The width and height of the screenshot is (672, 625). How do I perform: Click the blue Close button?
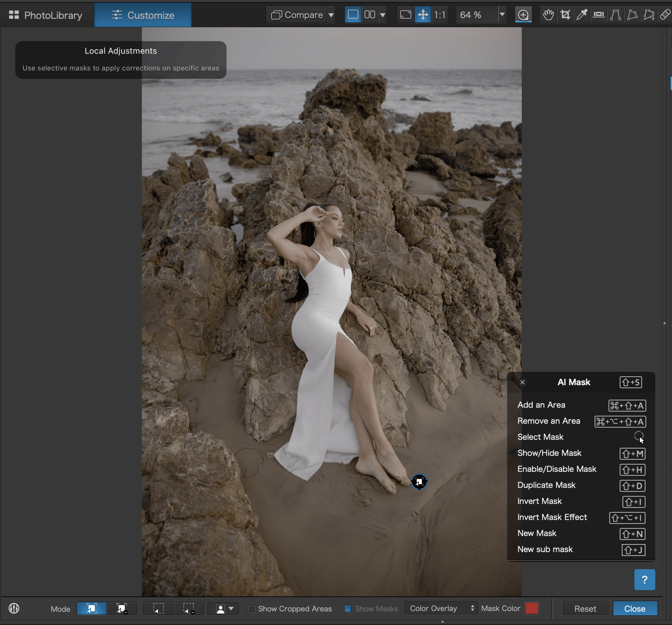635,609
